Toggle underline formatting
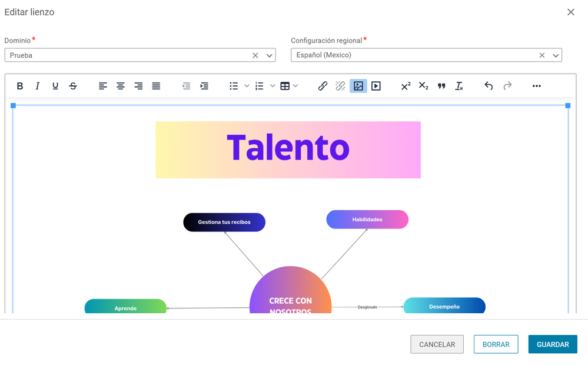Screen dimensions: 588x365 [x=55, y=86]
